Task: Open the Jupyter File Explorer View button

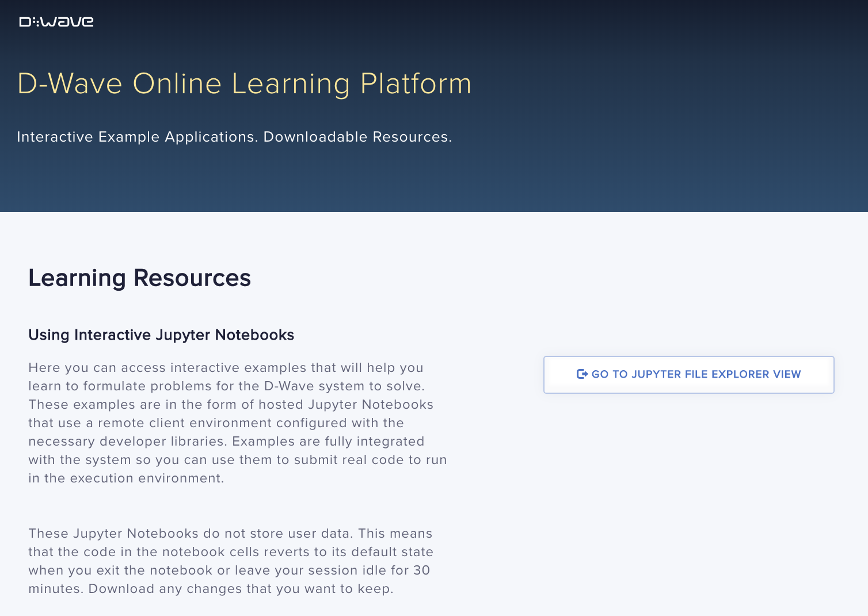Action: pos(688,375)
